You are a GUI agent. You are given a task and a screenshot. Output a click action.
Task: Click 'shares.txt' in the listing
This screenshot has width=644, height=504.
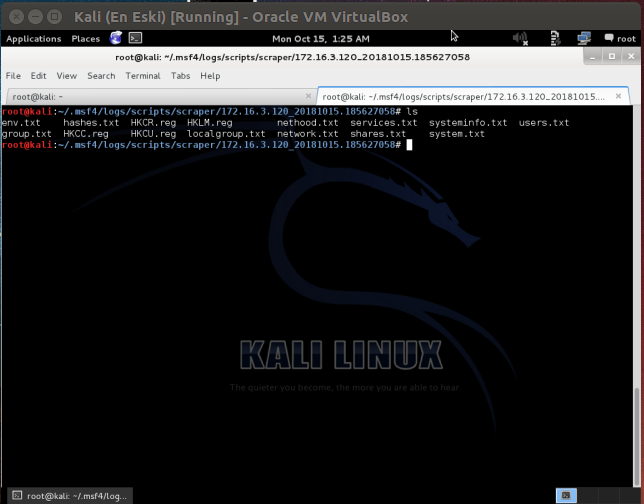point(378,134)
